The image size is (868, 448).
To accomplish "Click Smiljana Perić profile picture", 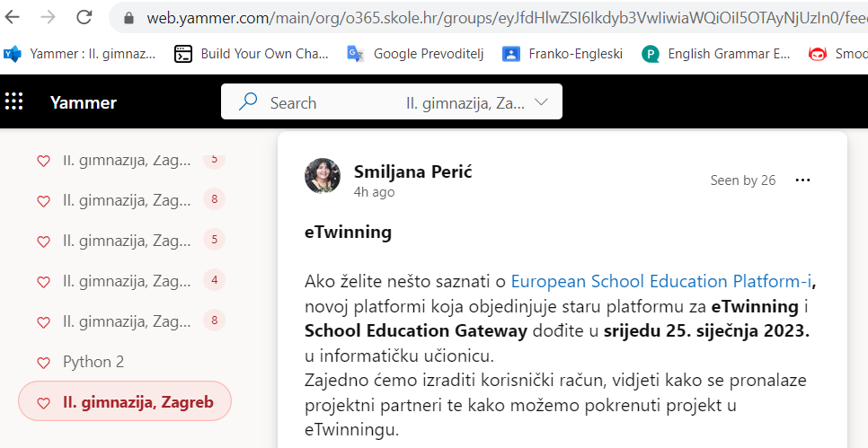I will click(323, 176).
